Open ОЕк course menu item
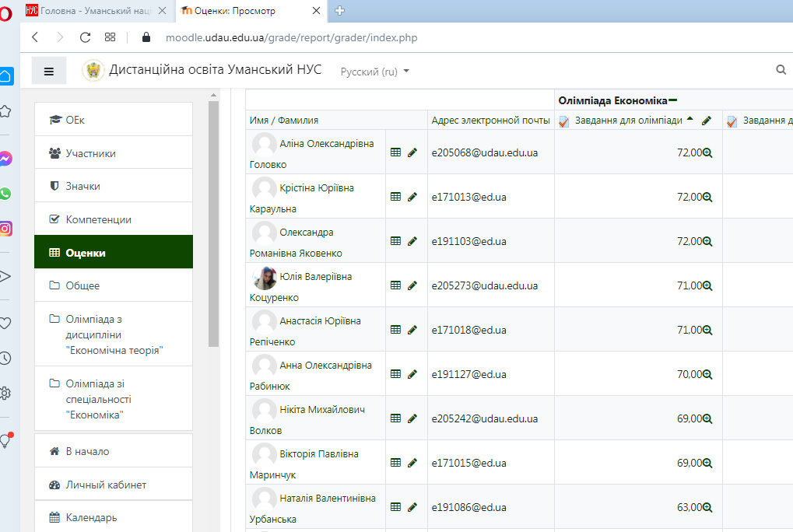Viewport: 793px width, 532px height. coord(114,120)
